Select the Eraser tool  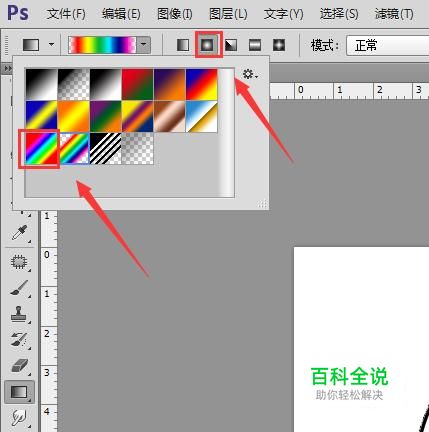click(19, 365)
